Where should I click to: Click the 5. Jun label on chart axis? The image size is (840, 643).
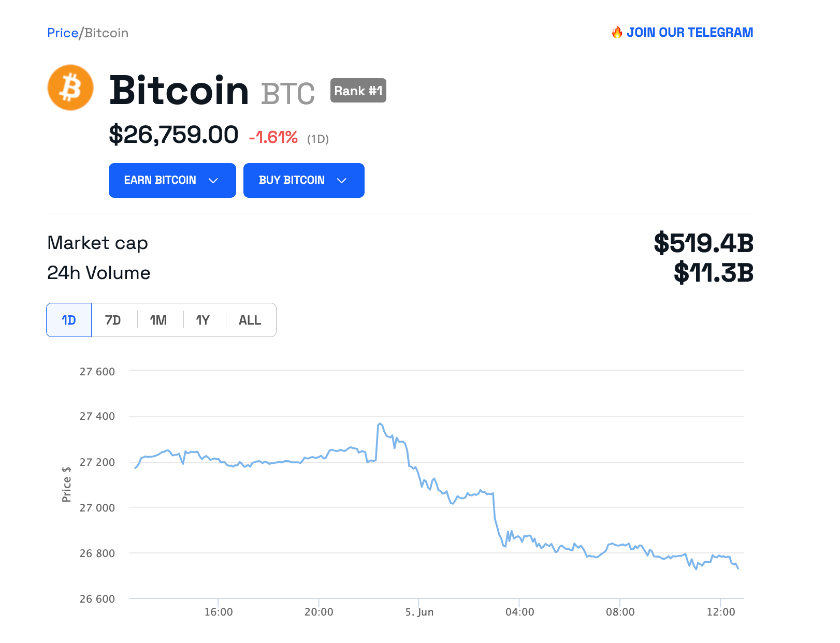(419, 612)
